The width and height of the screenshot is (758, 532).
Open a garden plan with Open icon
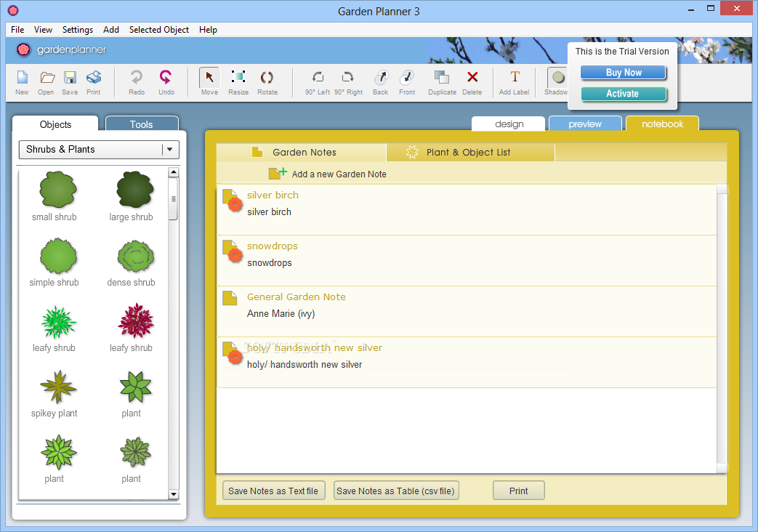tap(47, 77)
